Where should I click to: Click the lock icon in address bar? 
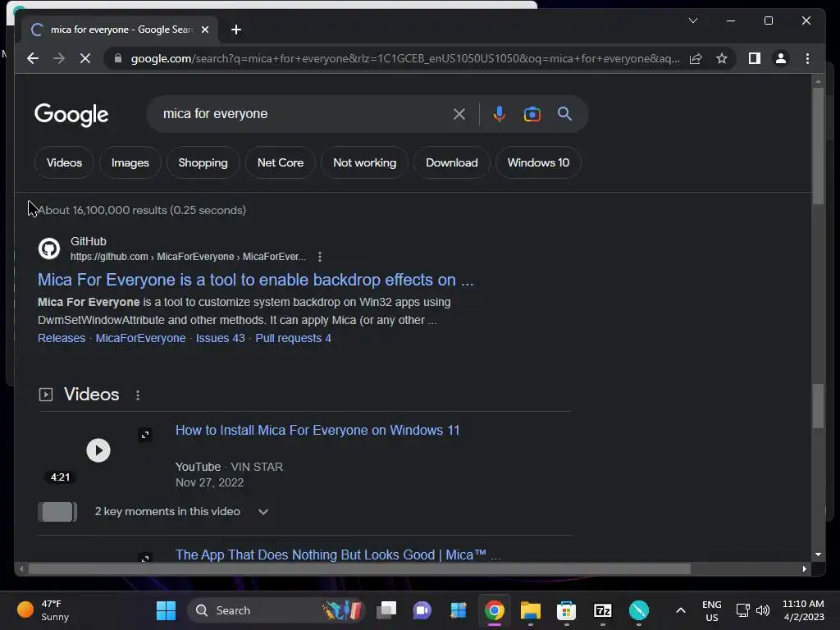pos(118,58)
